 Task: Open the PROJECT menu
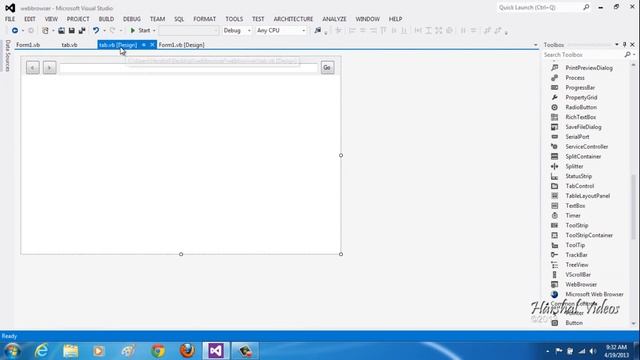[x=78, y=19]
